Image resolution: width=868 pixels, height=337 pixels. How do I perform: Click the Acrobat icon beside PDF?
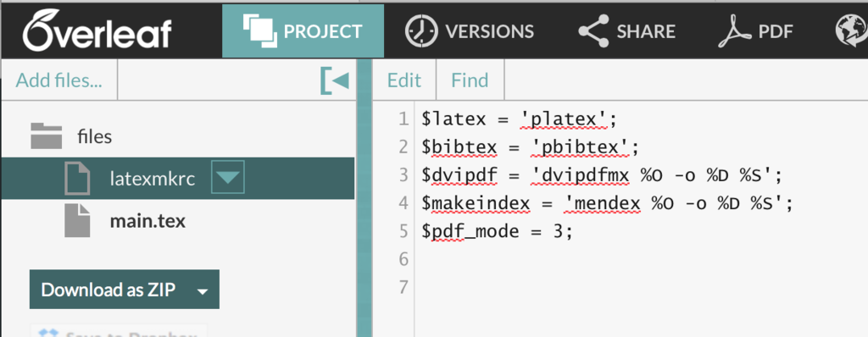point(735,31)
